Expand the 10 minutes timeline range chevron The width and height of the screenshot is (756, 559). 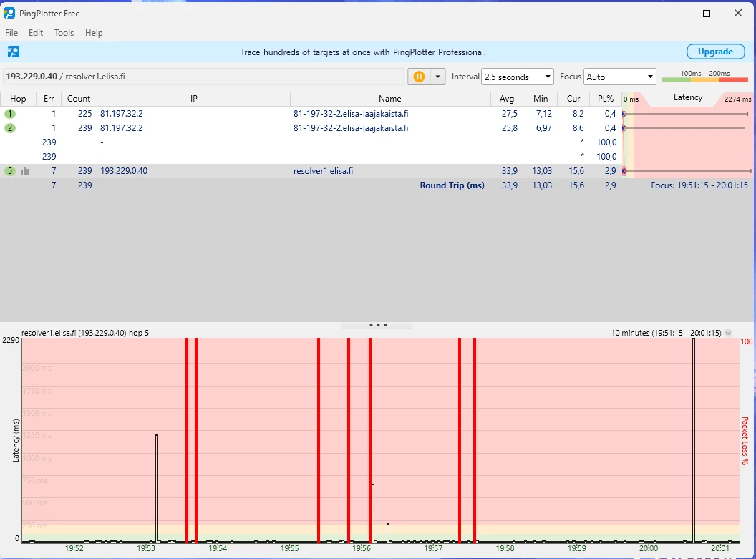pos(728,333)
